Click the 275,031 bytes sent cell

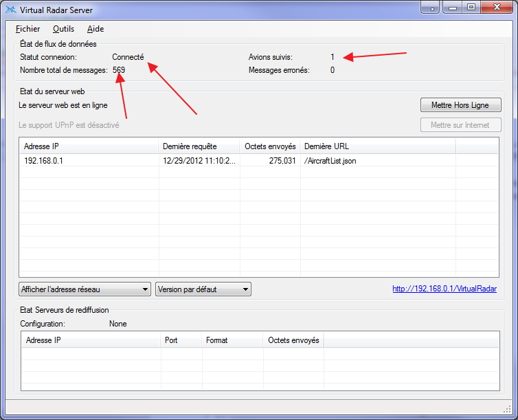coord(282,161)
